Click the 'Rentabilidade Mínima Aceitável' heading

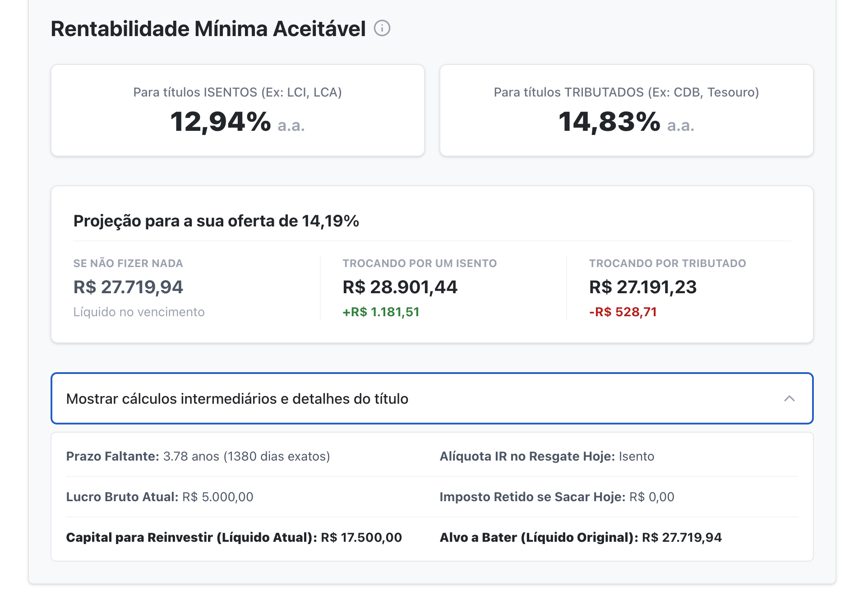click(208, 29)
